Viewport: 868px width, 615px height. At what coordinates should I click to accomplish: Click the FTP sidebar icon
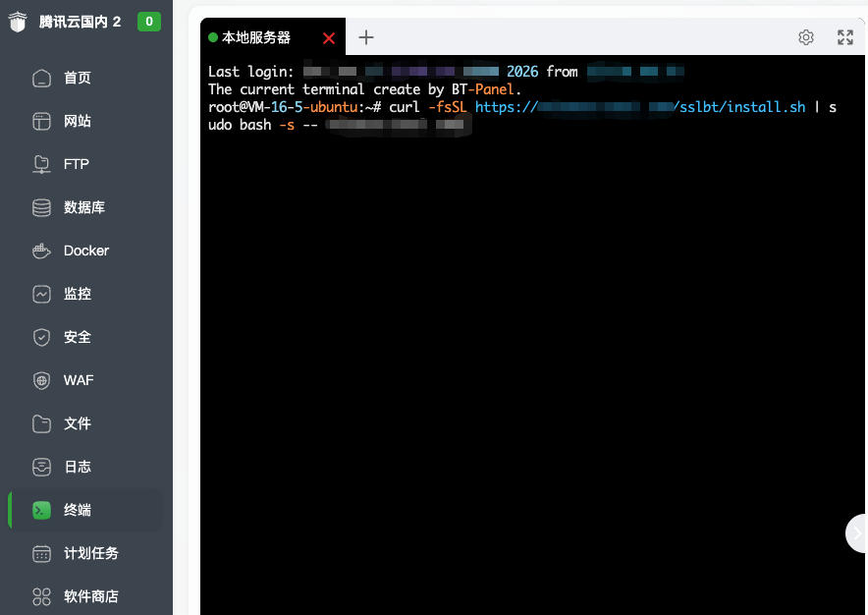click(x=41, y=165)
